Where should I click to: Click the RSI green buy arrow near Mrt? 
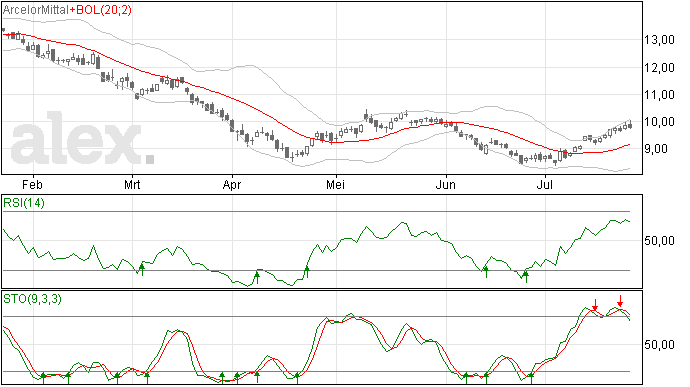point(142,269)
